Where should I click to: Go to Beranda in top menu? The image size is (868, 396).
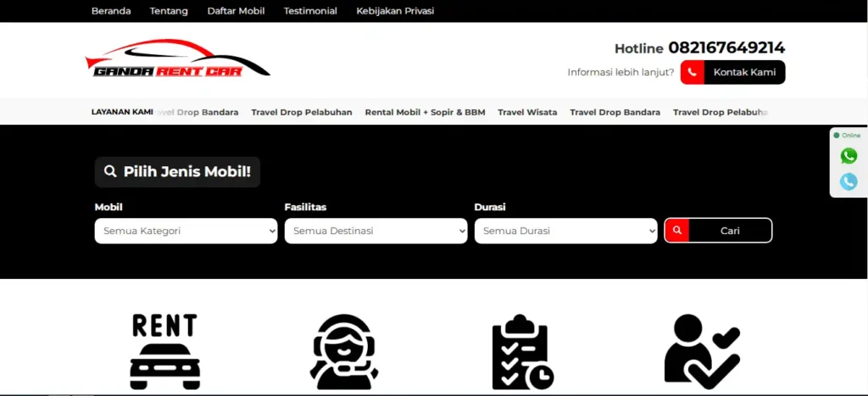[x=111, y=11]
